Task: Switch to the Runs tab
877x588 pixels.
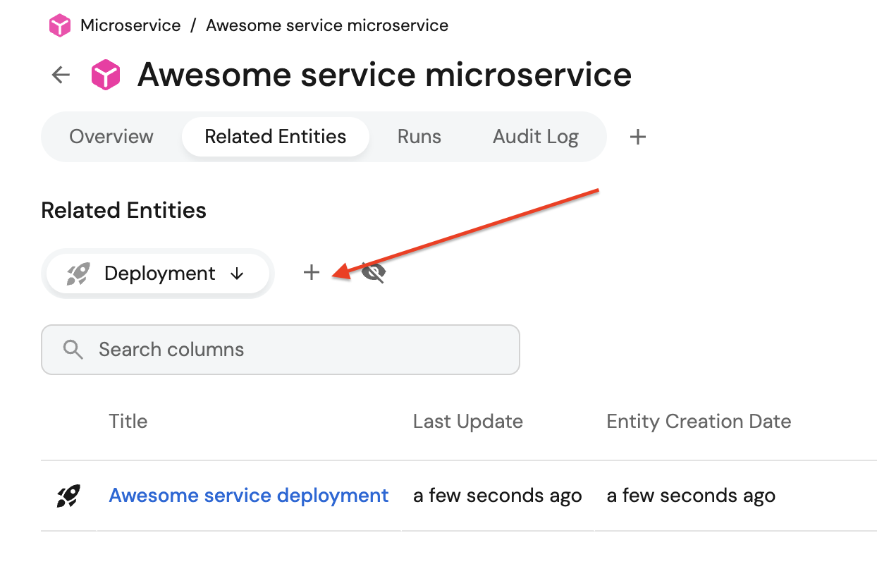Action: pos(419,137)
